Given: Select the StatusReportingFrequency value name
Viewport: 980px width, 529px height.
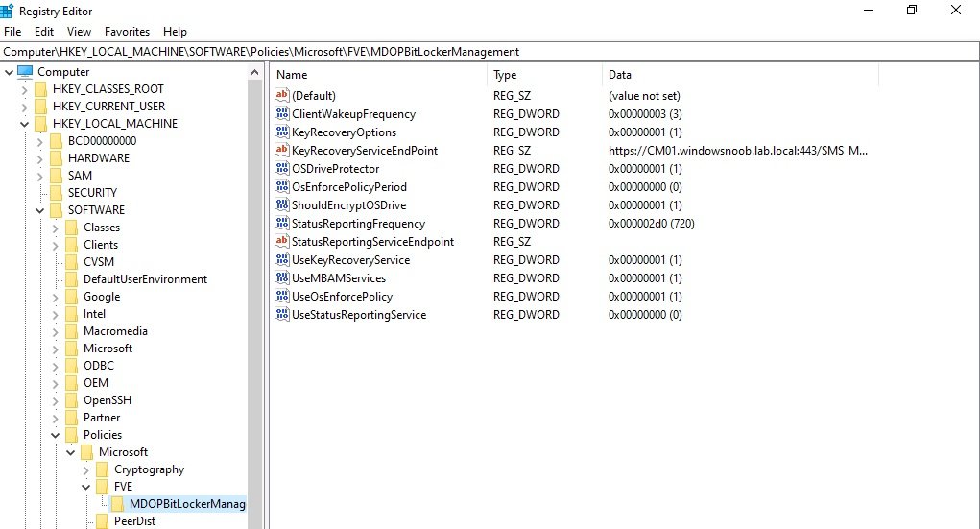Looking at the screenshot, I should (358, 224).
